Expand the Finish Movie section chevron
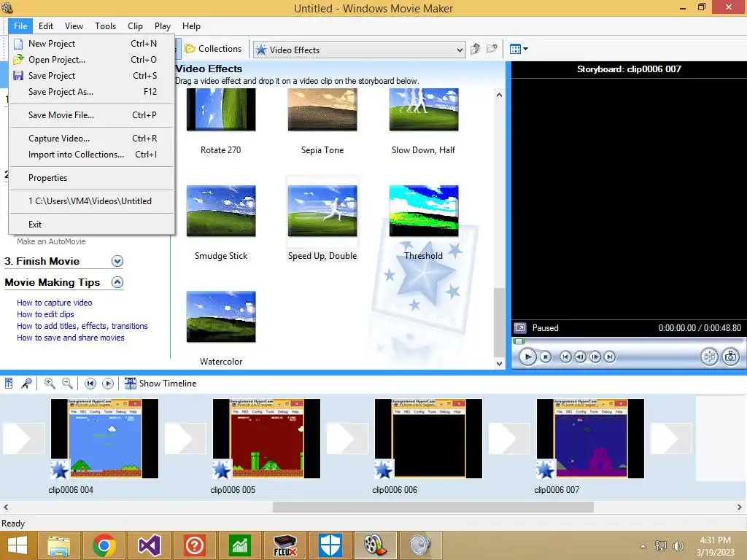 point(117,261)
